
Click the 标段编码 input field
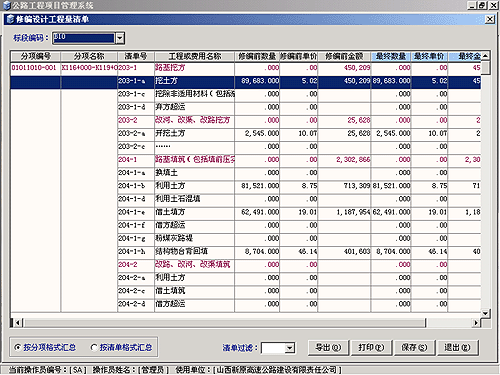[84, 38]
